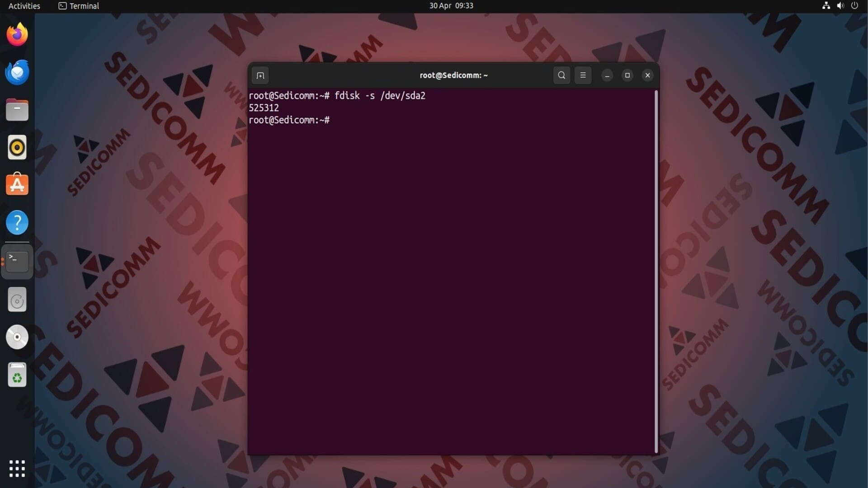This screenshot has height=488, width=868.
Task: Open the Trash in dock
Action: (x=17, y=375)
